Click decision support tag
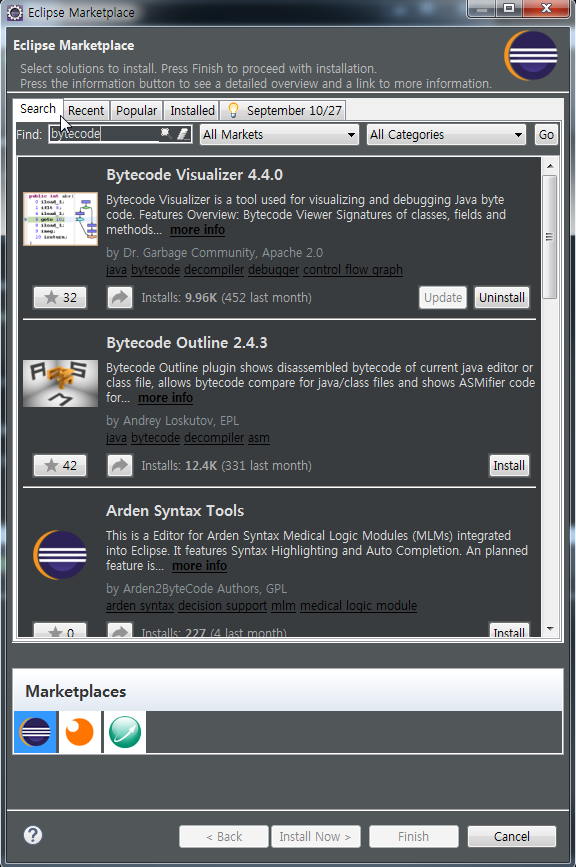This screenshot has width=576, height=867. click(x=222, y=605)
